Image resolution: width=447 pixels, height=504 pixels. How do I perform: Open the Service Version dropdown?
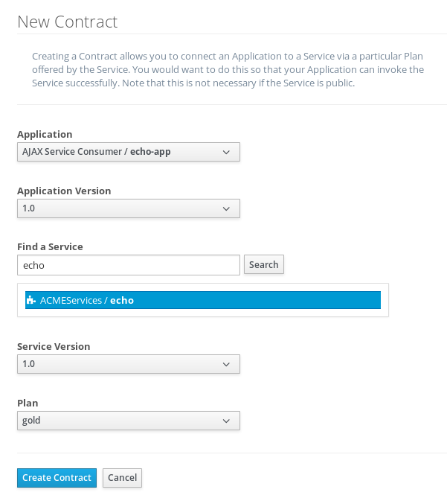(x=129, y=364)
